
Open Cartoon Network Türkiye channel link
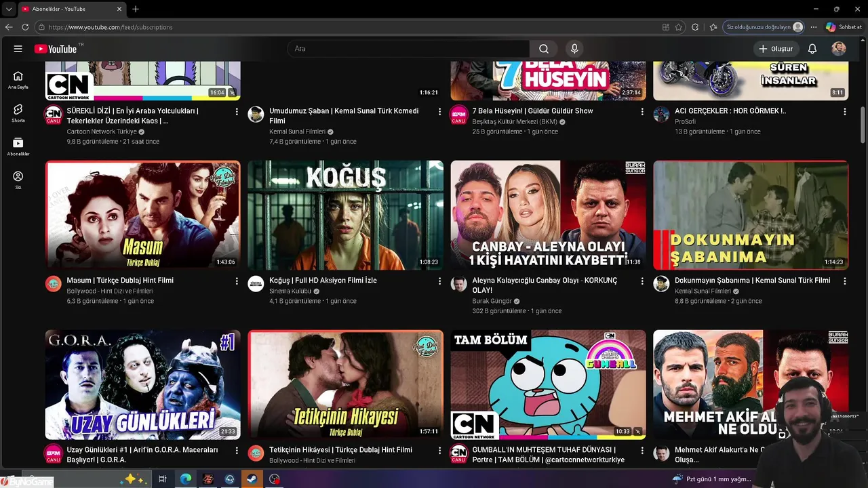click(x=102, y=131)
